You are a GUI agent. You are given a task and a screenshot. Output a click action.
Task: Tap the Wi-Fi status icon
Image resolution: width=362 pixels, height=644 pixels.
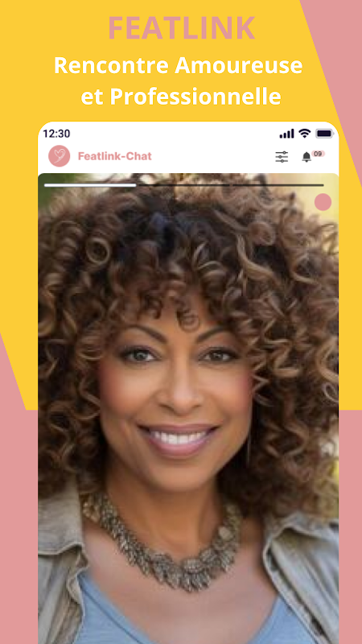pos(305,133)
